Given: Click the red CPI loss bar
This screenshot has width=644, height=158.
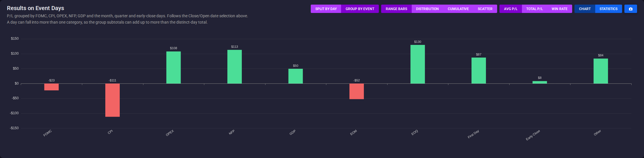Looking at the screenshot, I should (113, 100).
